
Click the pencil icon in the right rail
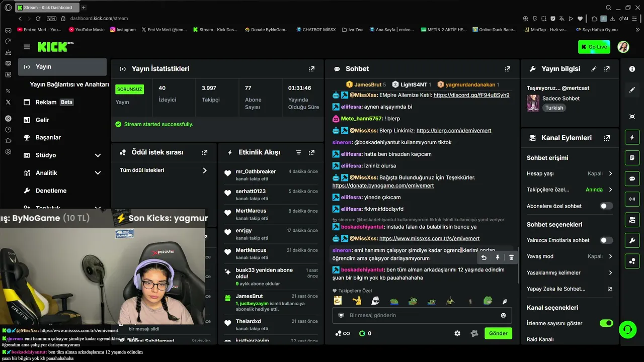[x=632, y=90]
